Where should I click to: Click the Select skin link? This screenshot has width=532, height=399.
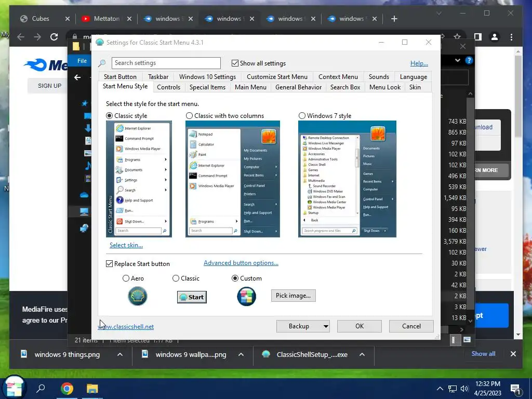(x=126, y=245)
